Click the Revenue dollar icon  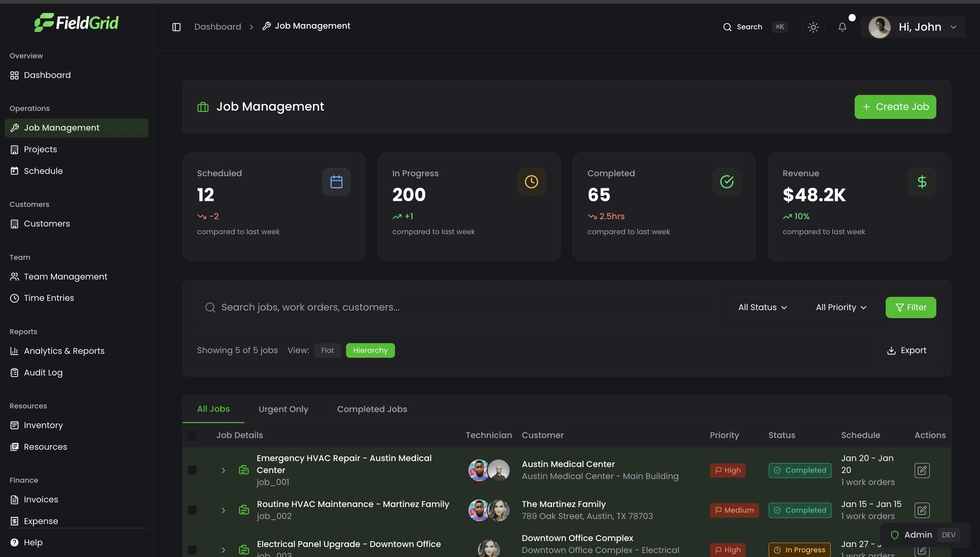click(922, 182)
